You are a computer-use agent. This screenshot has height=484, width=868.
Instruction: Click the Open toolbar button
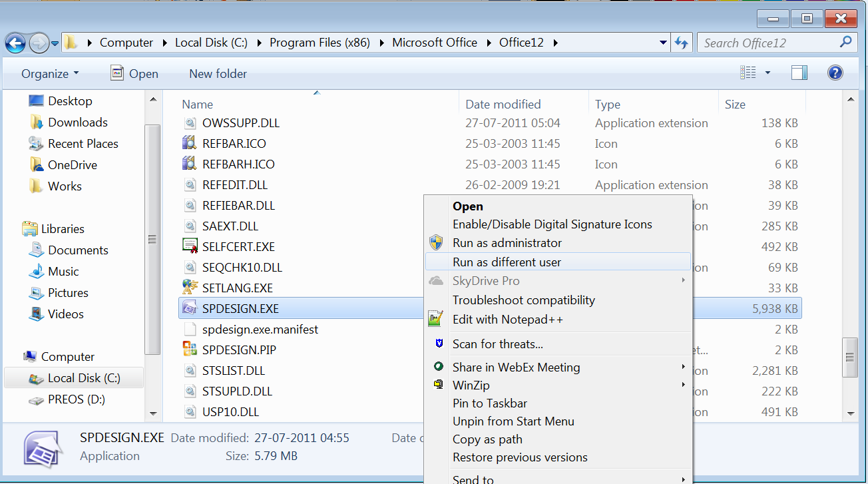pos(134,73)
